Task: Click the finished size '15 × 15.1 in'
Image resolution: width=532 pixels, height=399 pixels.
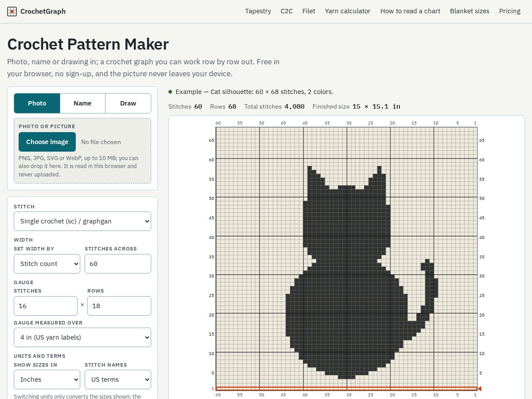Action: 376,106
